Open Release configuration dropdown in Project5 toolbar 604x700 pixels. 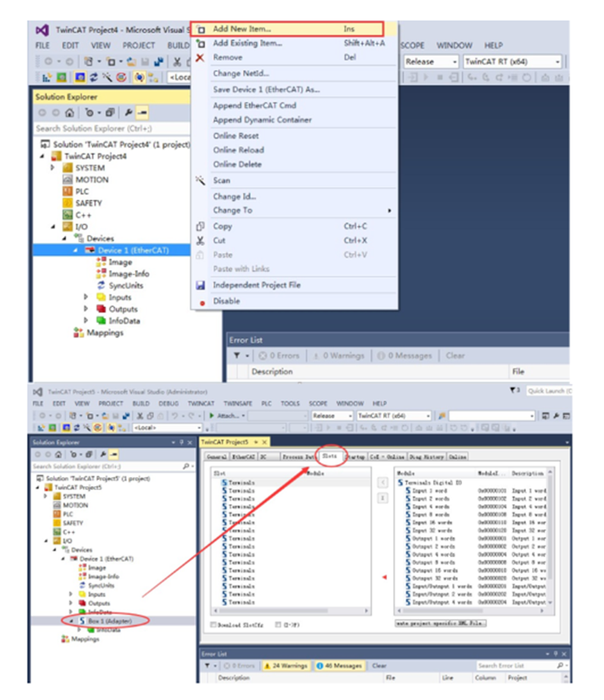(x=350, y=416)
